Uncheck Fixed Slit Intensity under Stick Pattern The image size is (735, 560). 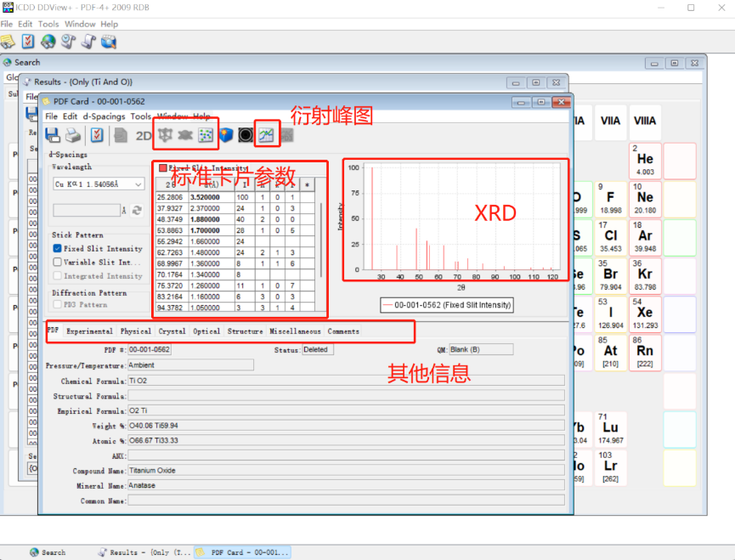click(58, 247)
